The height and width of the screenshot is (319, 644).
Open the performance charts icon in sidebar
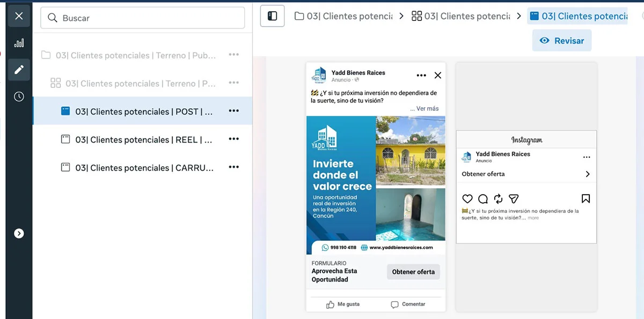click(x=19, y=43)
